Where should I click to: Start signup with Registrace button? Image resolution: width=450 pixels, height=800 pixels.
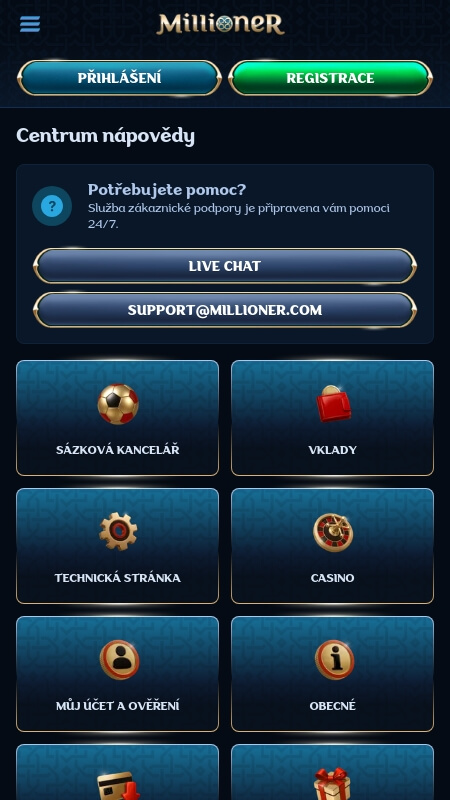point(331,78)
